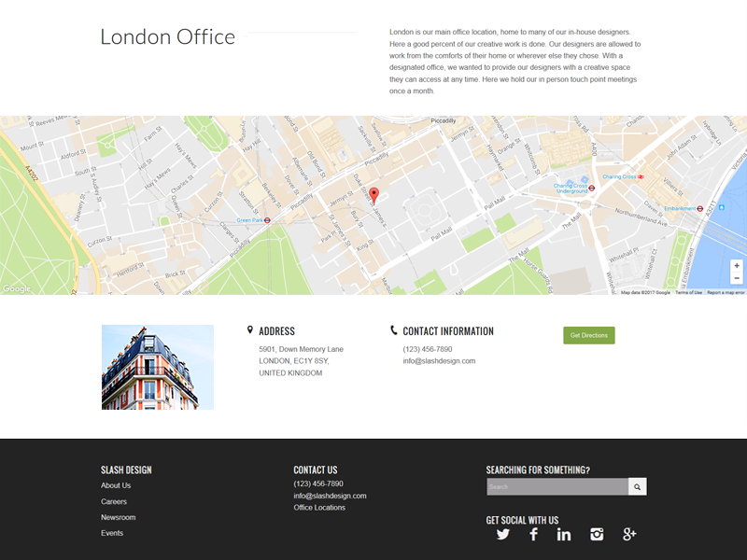This screenshot has height=560, width=747.
Task: Click inside the Search input field
Action: 556,486
